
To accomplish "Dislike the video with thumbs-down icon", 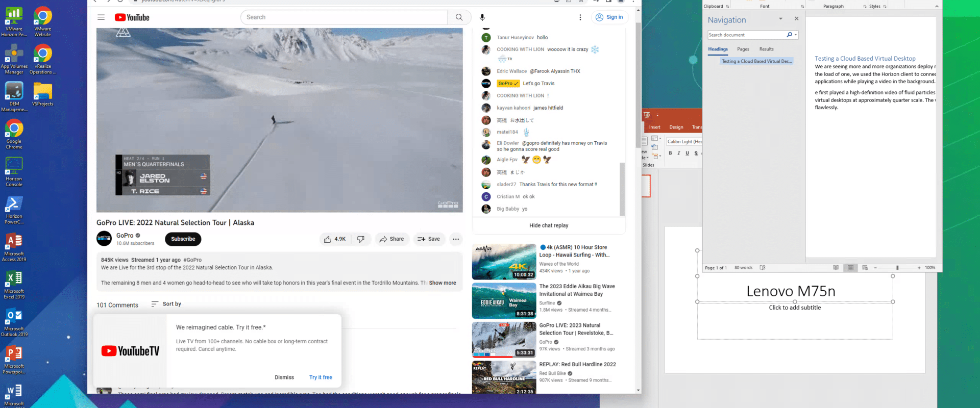I will (361, 239).
